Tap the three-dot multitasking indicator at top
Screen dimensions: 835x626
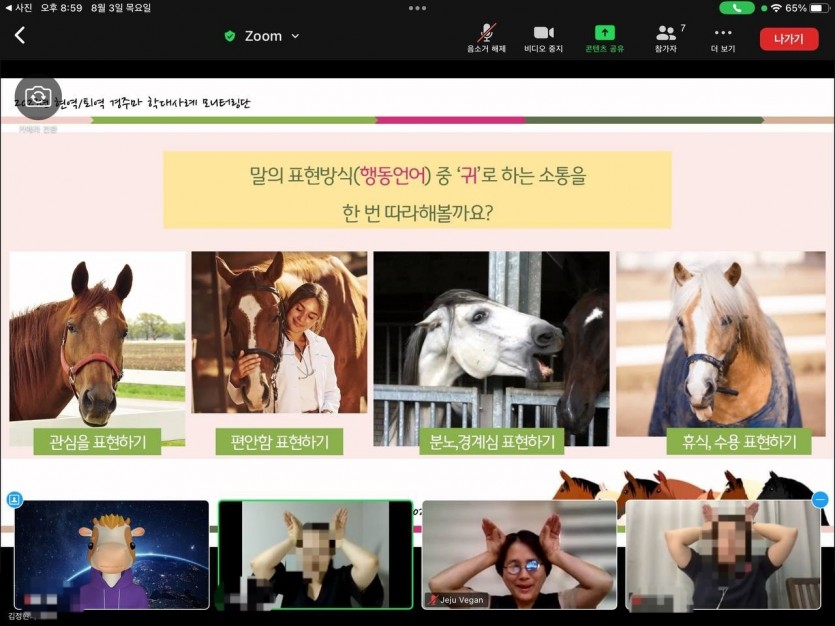(x=417, y=8)
